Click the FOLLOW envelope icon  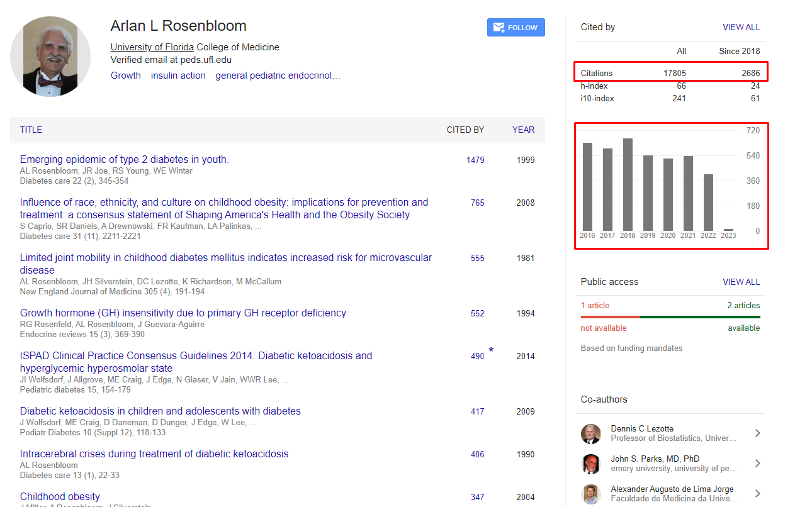point(500,27)
